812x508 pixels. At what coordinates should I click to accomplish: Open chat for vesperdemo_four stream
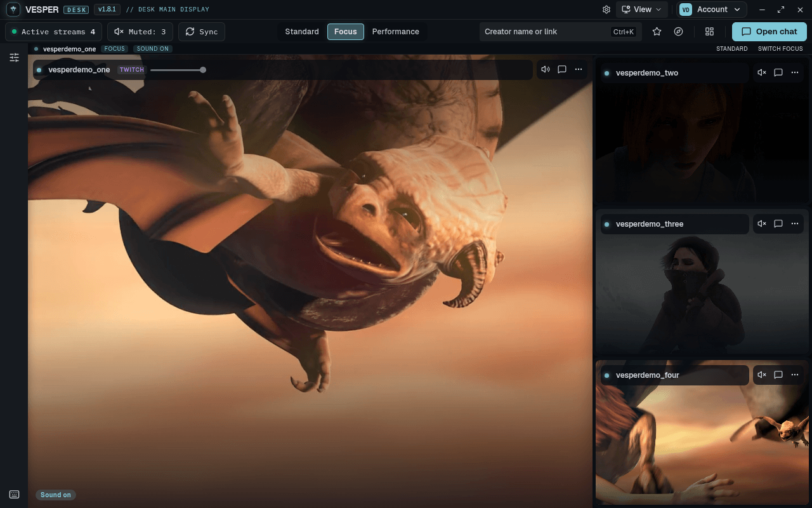778,375
